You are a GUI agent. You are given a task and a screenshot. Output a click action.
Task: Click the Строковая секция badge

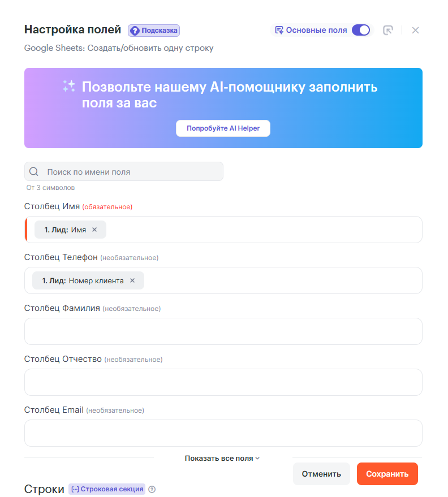(107, 489)
